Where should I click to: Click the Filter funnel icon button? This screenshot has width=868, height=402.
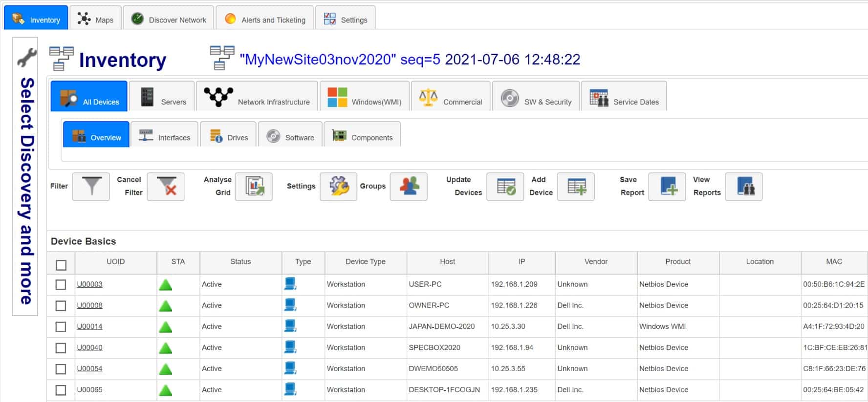91,187
